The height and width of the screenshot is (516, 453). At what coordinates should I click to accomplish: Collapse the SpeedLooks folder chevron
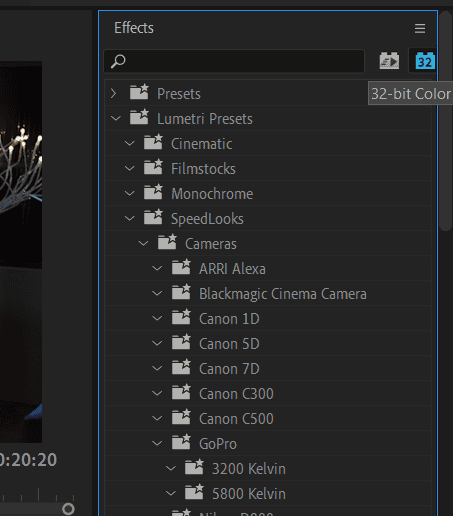[129, 219]
